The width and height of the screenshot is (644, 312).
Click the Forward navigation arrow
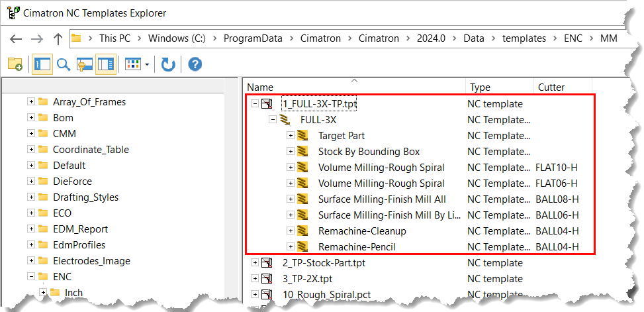tap(37, 39)
